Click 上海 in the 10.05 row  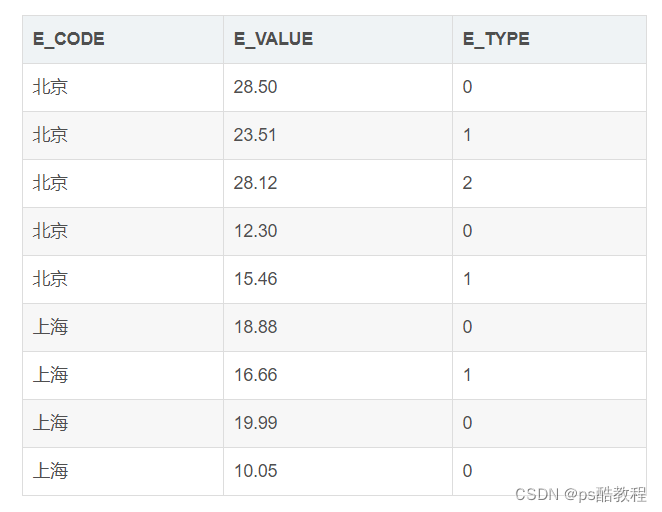(x=50, y=471)
